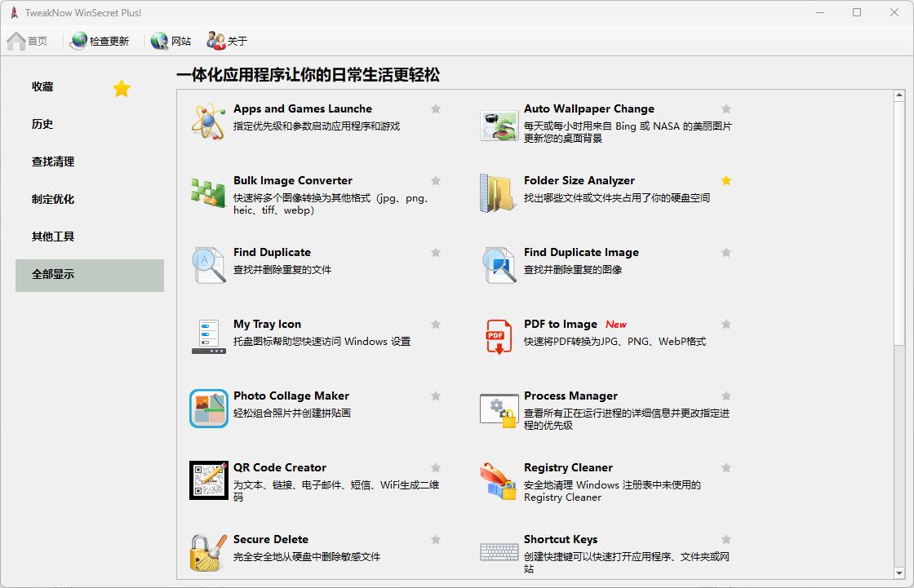The height and width of the screenshot is (588, 914).
Task: Star the Bulk Image Converter tool
Action: click(436, 181)
